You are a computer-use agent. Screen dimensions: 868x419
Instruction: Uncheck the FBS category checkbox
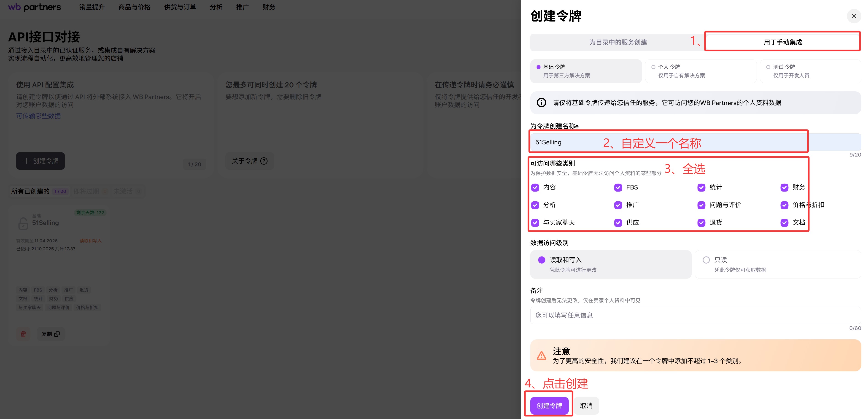tap(618, 187)
